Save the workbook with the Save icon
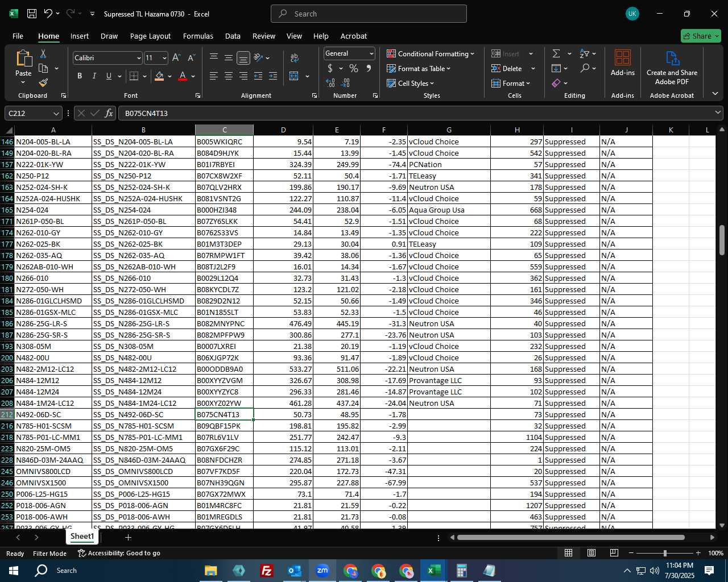This screenshot has height=582, width=728. (x=32, y=14)
